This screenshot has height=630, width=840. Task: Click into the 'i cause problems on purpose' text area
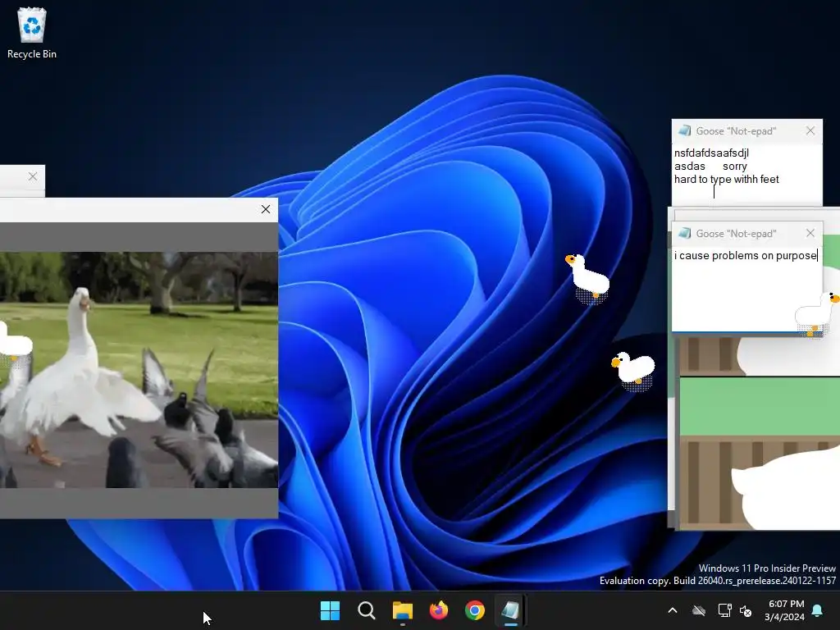pyautogui.click(x=746, y=290)
